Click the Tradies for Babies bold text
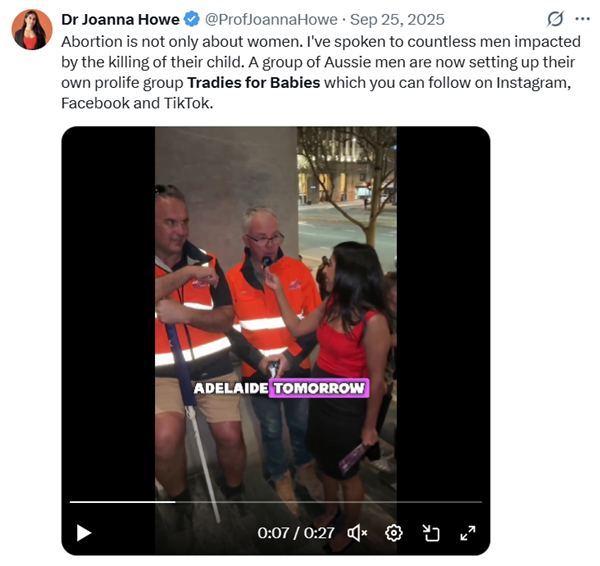 tap(253, 83)
